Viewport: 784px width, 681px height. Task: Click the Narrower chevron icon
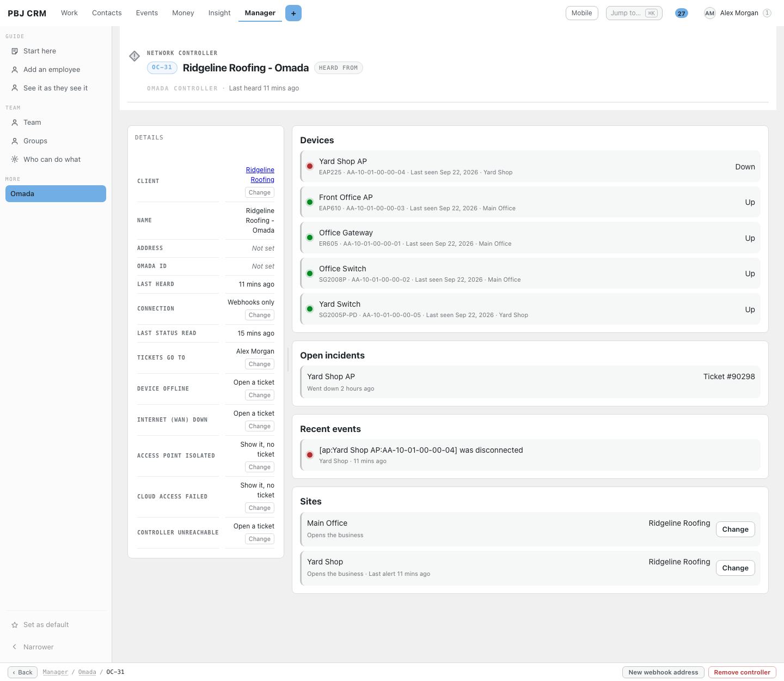coord(15,647)
